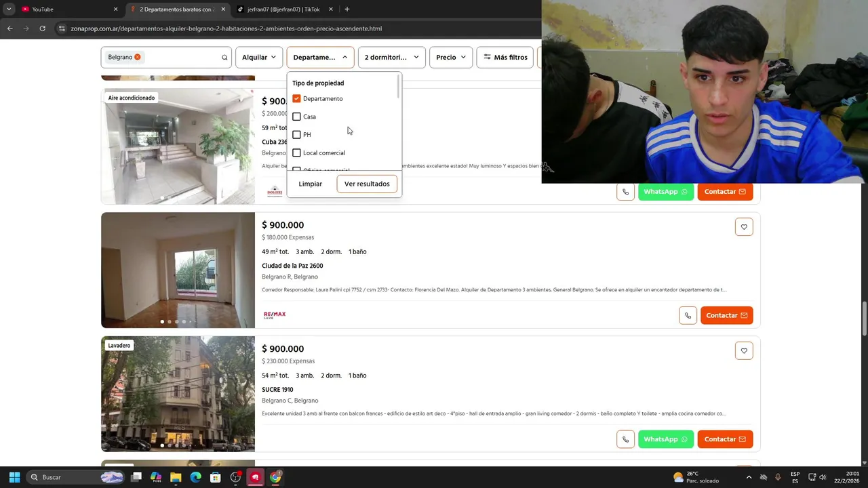Save SUCRE 1910 listing to favorites

click(744, 351)
